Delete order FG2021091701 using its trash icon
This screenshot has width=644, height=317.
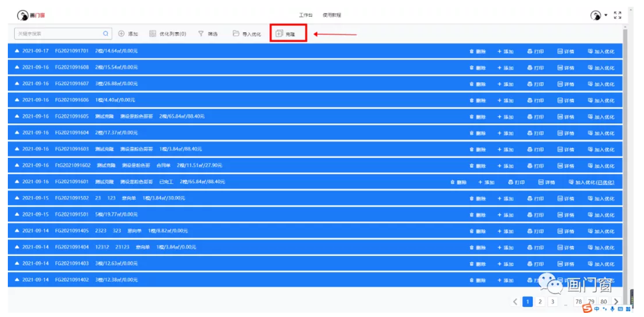click(472, 52)
